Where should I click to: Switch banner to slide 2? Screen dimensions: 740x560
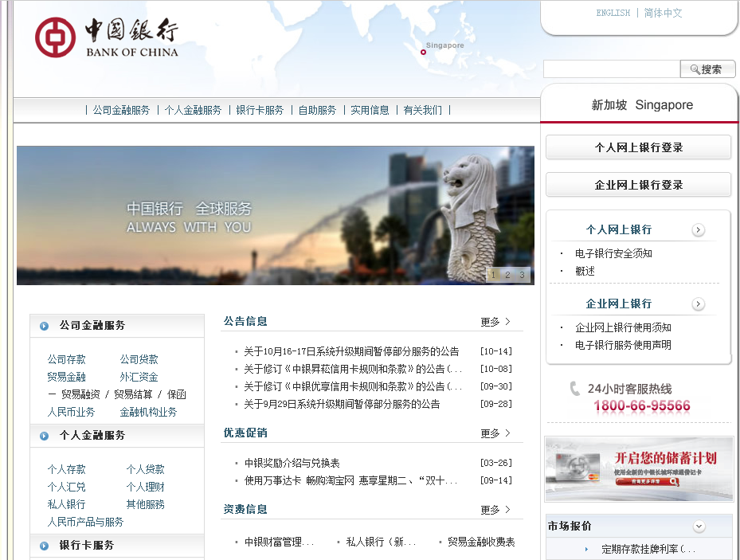tap(507, 276)
